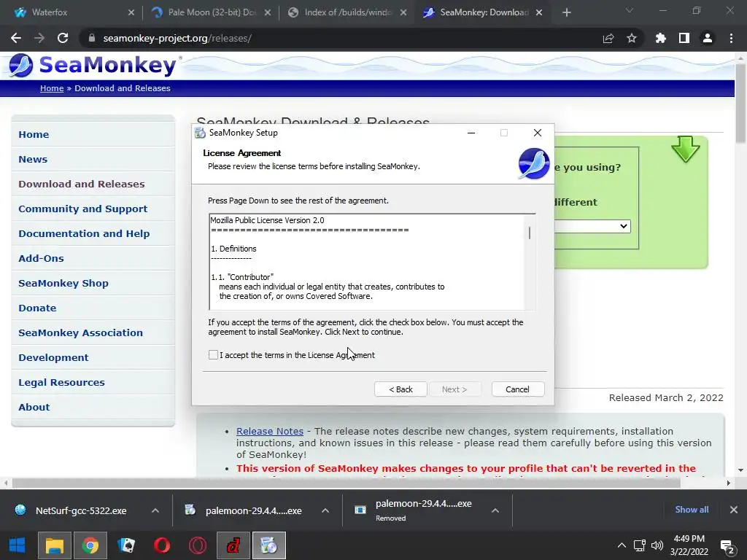
Task: Click the SeaMonkey logo on the webpage header
Action: (94, 65)
